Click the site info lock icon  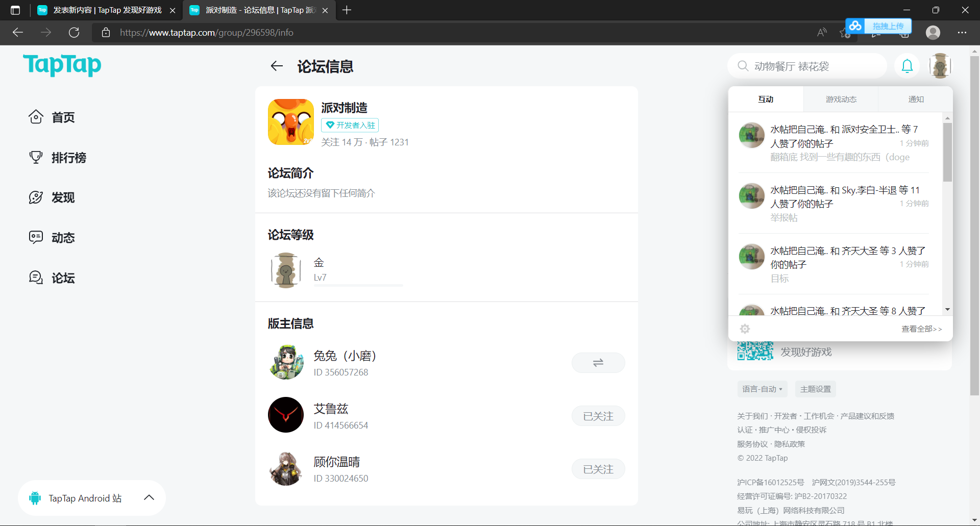[106, 33]
